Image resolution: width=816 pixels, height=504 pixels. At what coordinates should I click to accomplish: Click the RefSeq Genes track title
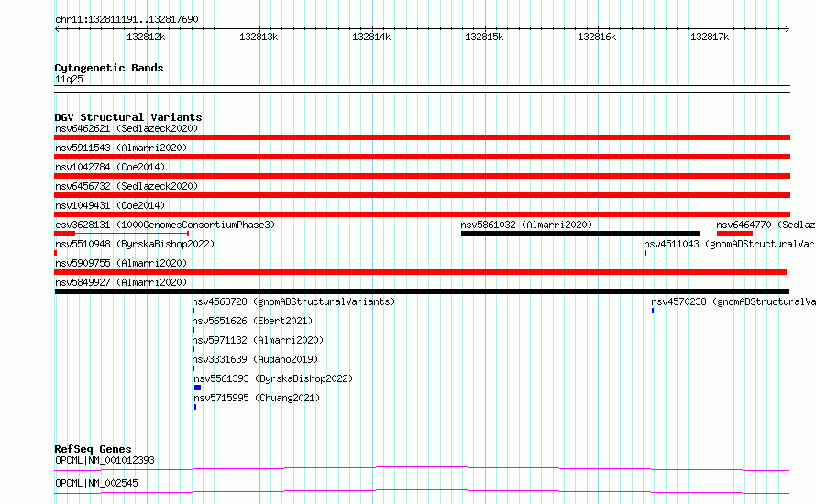[93, 449]
